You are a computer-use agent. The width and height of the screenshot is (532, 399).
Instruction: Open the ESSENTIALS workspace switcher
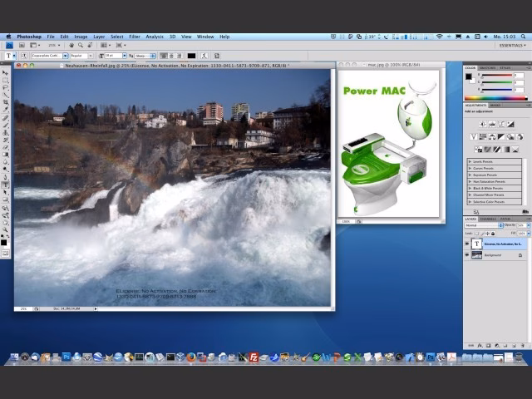pos(512,45)
